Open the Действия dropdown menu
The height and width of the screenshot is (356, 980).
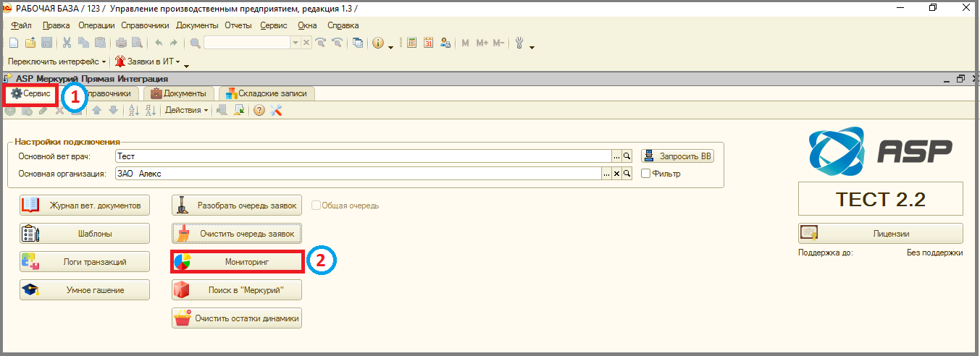click(x=186, y=110)
